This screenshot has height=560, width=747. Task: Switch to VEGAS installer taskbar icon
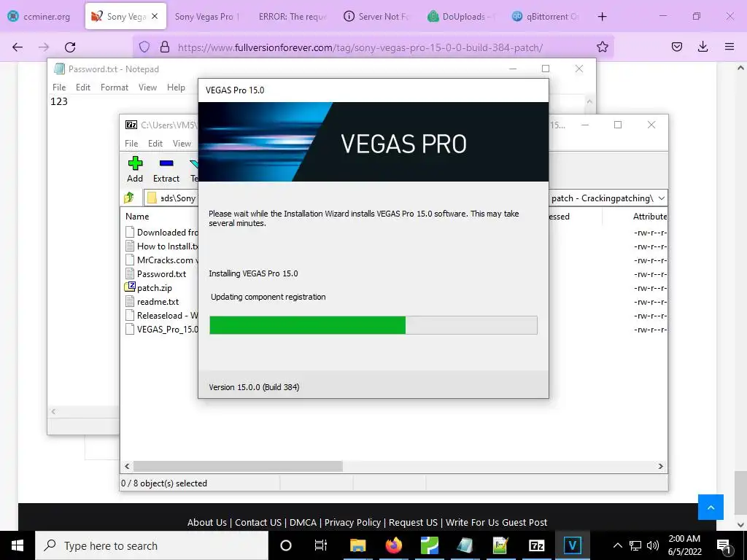click(x=572, y=545)
